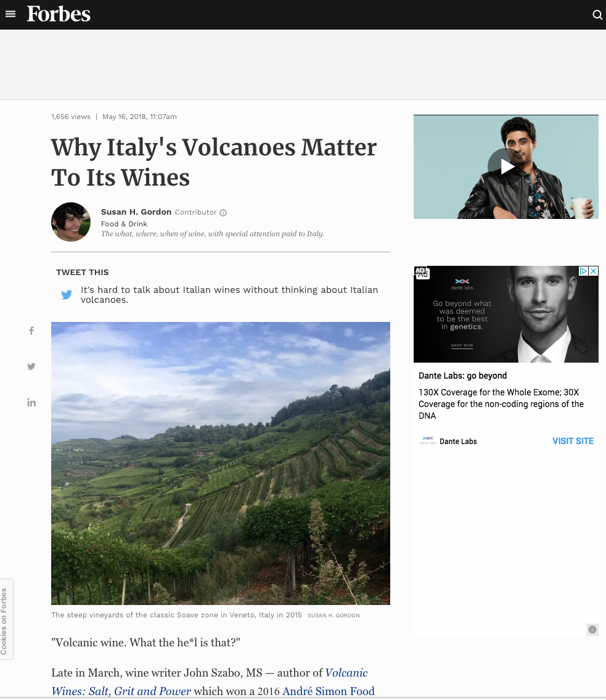Open the search magnifier icon

click(x=597, y=15)
